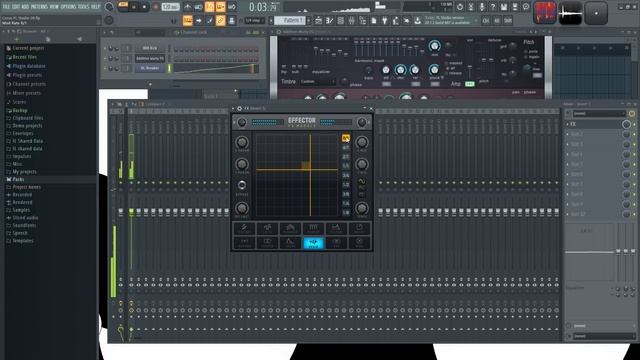
Task: Mute the 808 Kick channel LED
Action: (105, 49)
